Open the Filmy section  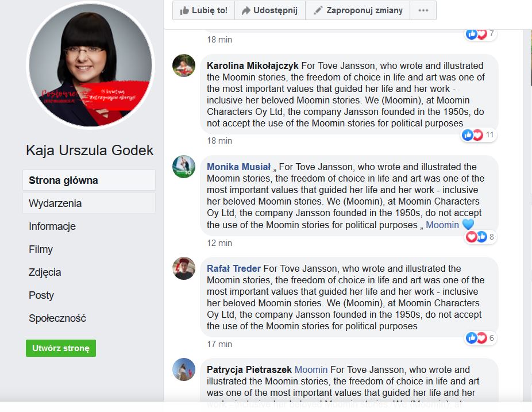pos(41,249)
